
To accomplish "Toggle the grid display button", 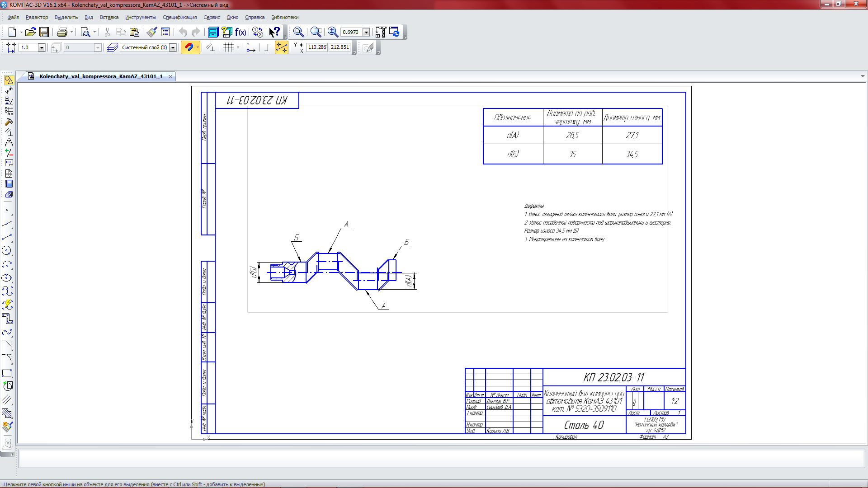I will coord(229,47).
